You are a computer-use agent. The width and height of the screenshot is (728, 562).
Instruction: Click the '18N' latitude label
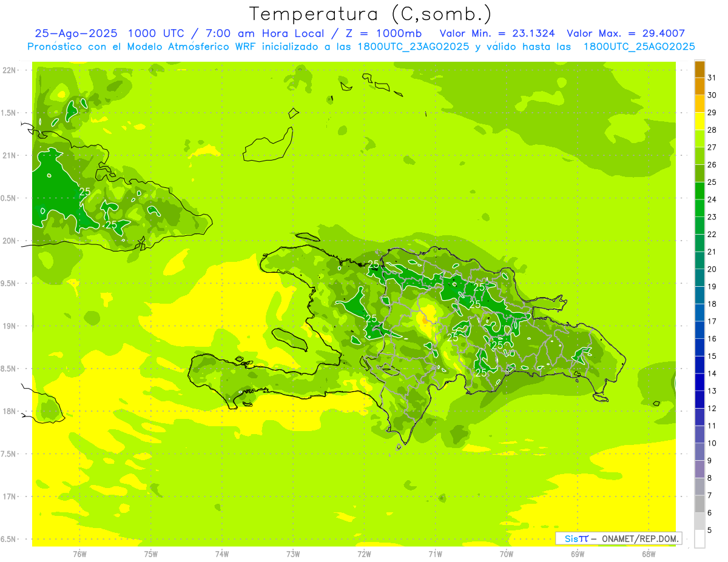pos(8,412)
